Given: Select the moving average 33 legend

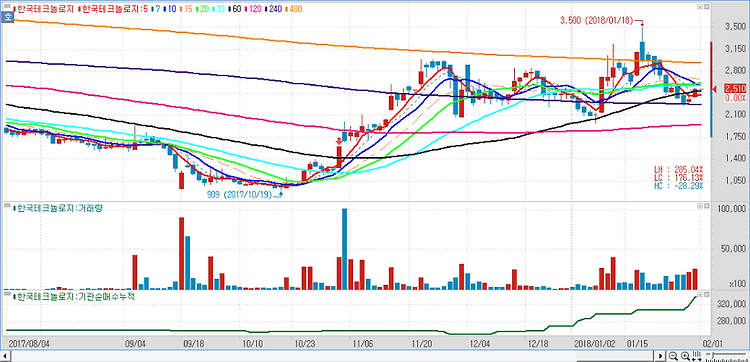Looking at the screenshot, I should pyautogui.click(x=219, y=8).
